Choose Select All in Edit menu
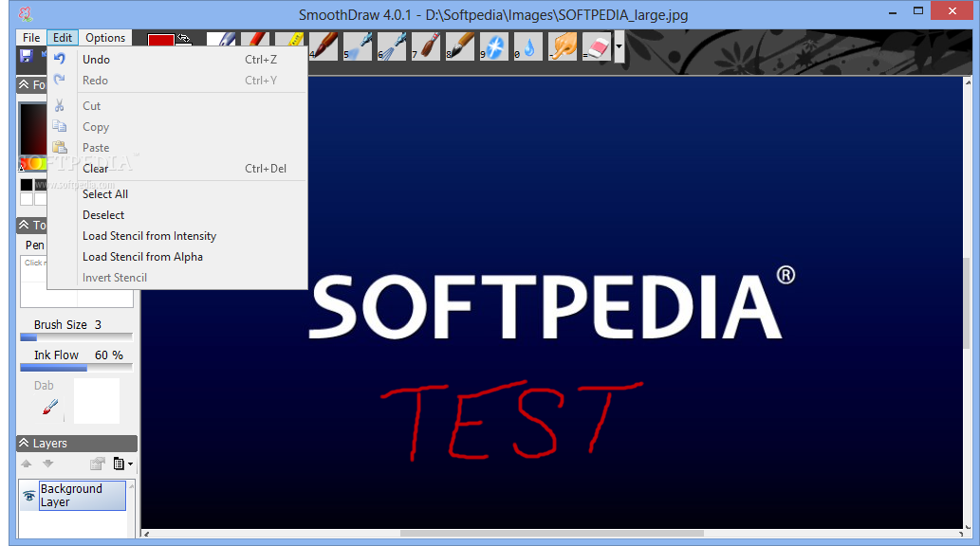This screenshot has width=980, height=546. coord(177,193)
